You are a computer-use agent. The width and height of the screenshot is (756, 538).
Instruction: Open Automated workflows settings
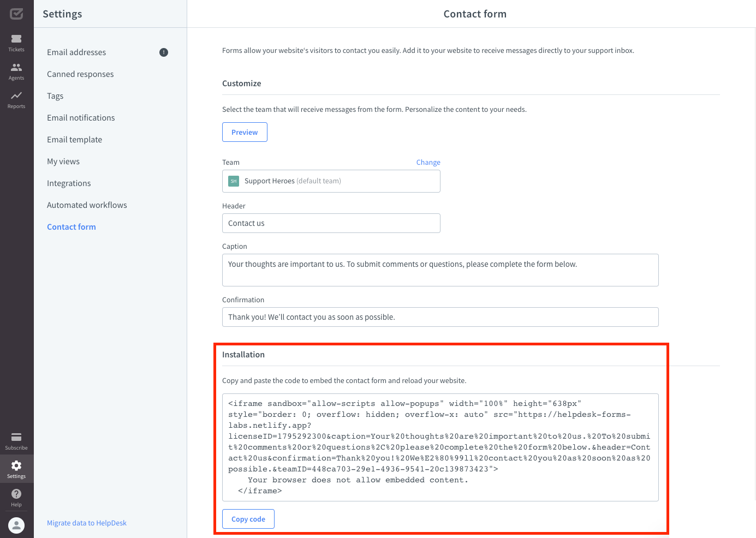[87, 205]
